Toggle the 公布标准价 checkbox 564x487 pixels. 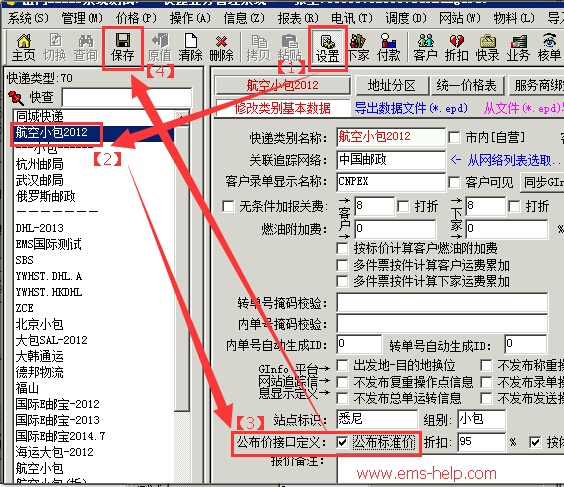point(342,442)
